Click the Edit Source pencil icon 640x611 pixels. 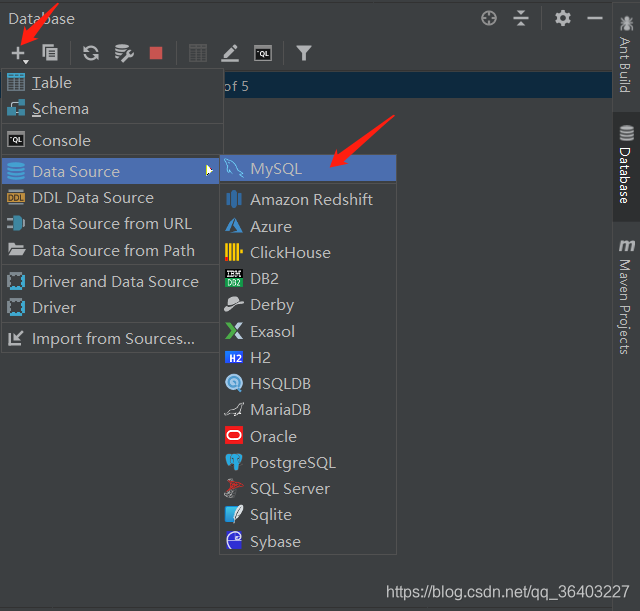tap(230, 53)
